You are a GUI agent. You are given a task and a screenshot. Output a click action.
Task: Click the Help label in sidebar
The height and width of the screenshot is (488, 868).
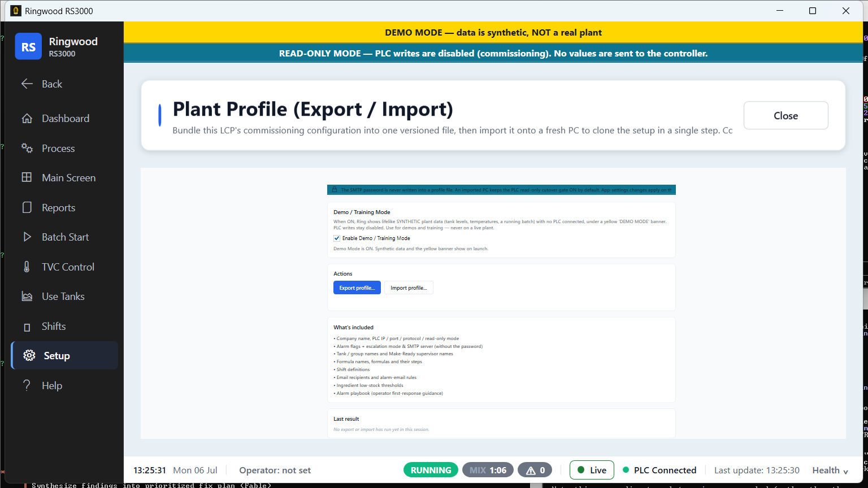pyautogui.click(x=52, y=385)
